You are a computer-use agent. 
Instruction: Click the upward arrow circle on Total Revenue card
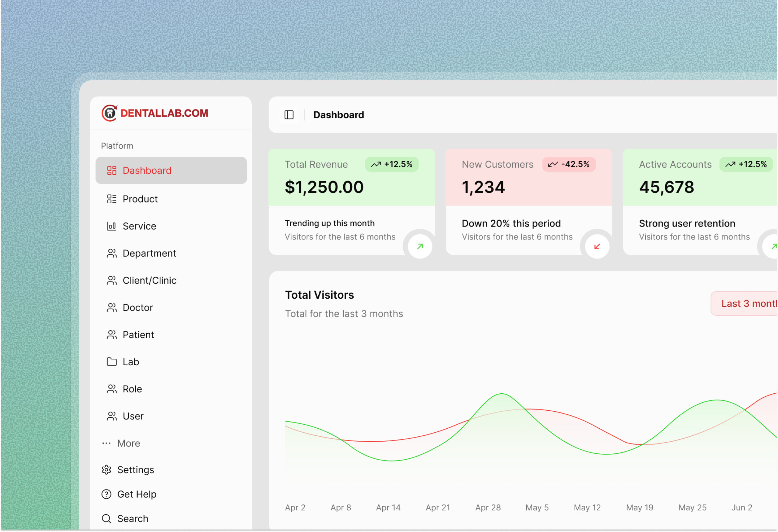tap(419, 246)
